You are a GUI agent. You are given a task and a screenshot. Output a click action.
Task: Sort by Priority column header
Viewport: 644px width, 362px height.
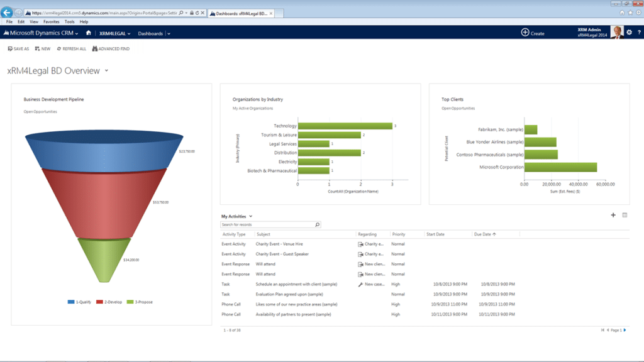click(x=398, y=234)
